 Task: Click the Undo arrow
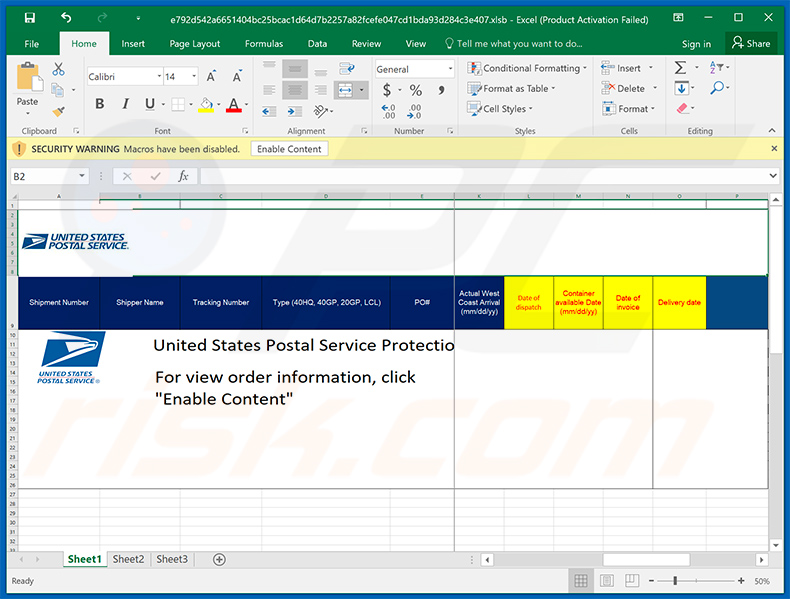click(x=66, y=18)
